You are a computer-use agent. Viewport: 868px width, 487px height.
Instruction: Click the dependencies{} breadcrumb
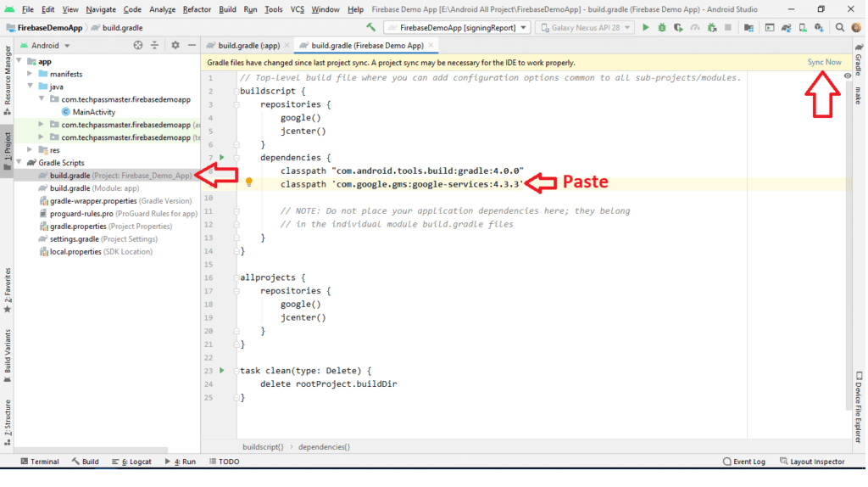pos(324,446)
